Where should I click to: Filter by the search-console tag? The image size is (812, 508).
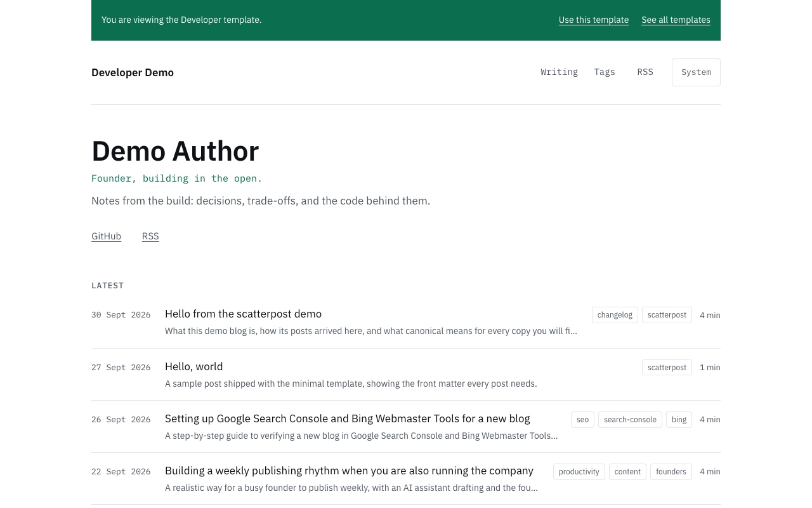pyautogui.click(x=630, y=420)
